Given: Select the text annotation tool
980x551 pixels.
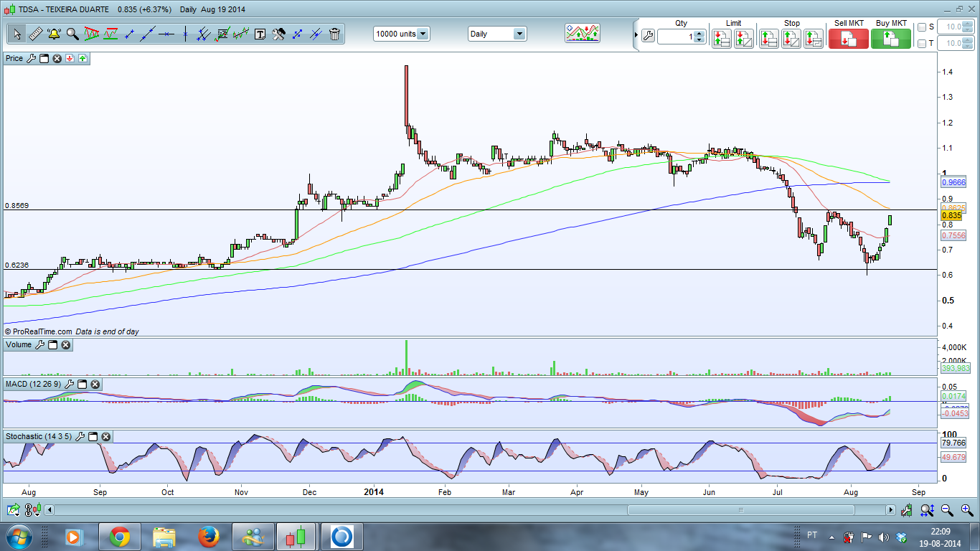Looking at the screenshot, I should [x=260, y=34].
